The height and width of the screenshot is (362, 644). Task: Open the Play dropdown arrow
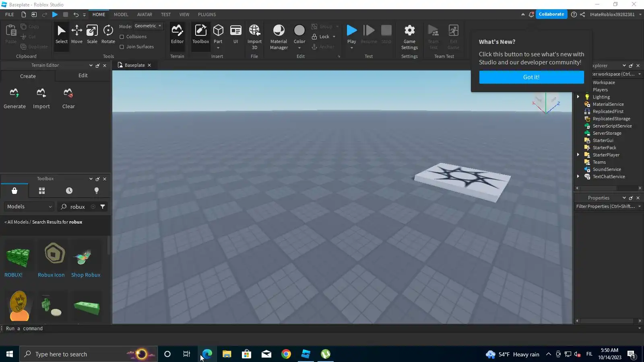(x=352, y=48)
